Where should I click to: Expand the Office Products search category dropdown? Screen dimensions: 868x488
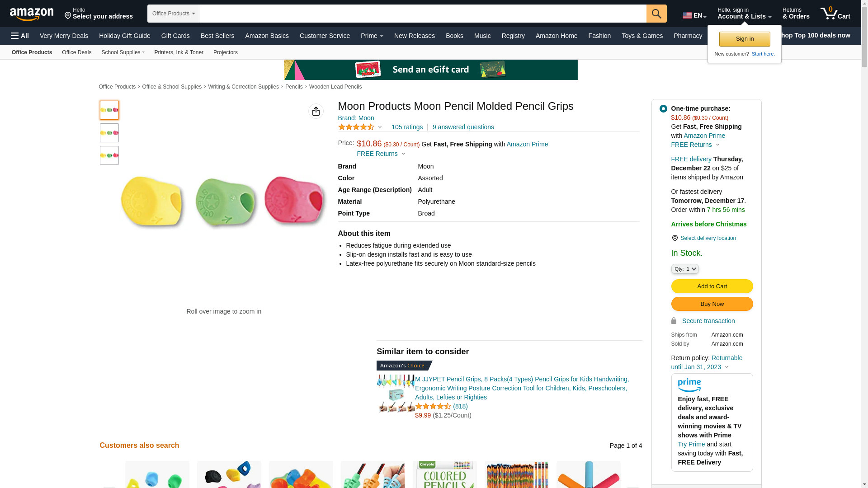[173, 14]
